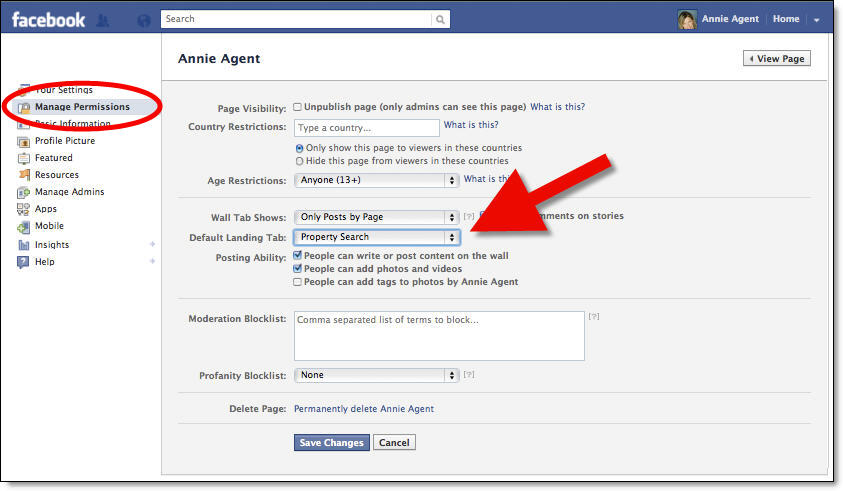Click help marker next to Profanity Blocklist
The image size is (843, 491).
(469, 374)
